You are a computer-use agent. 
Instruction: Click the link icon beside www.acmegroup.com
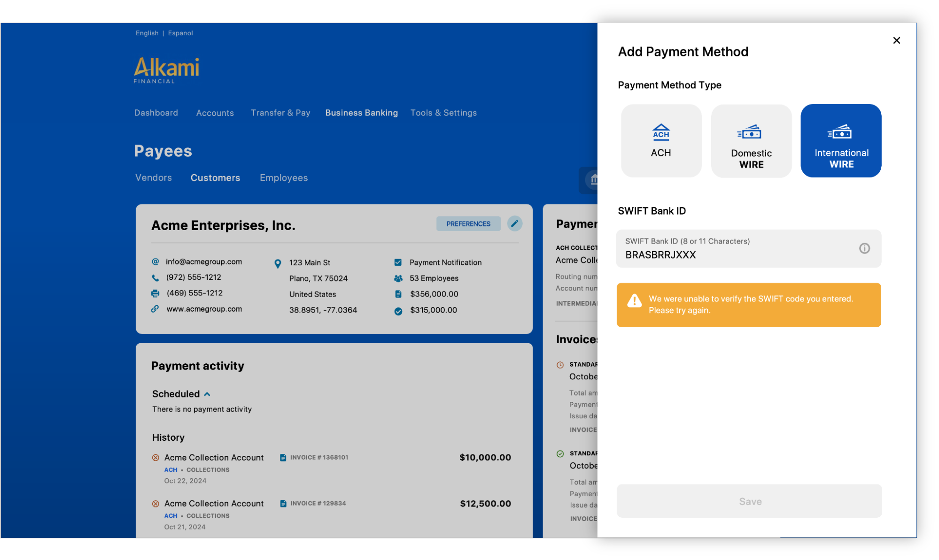coord(155,309)
